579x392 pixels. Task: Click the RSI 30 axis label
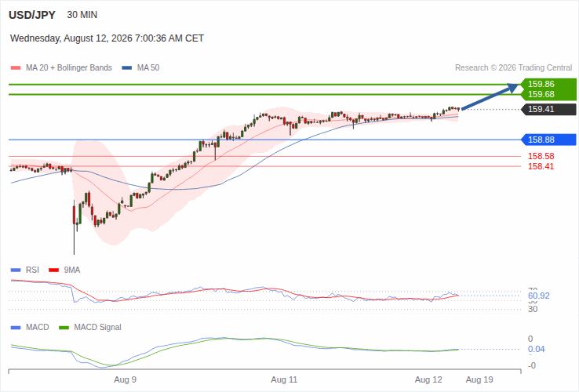click(533, 310)
